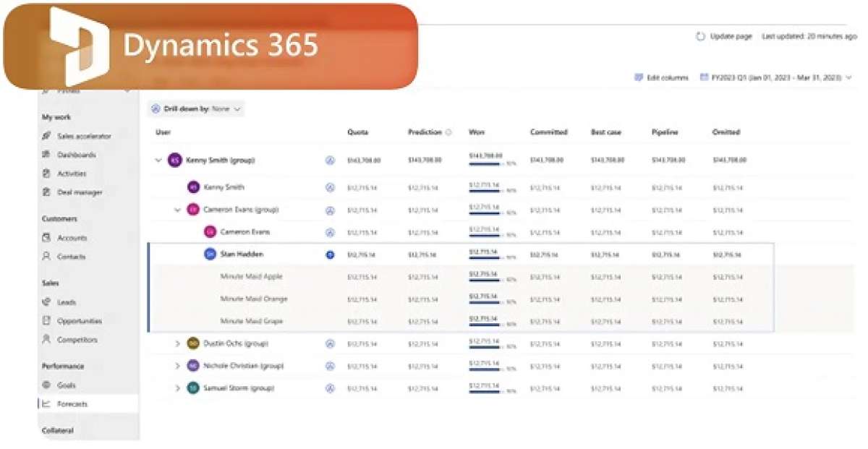Select the Minute Maid Apple row name
Viewport: 868px width, 449px height.
[x=251, y=277]
